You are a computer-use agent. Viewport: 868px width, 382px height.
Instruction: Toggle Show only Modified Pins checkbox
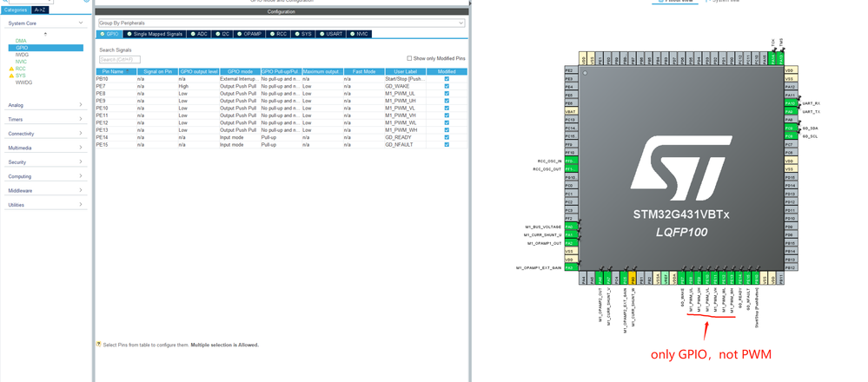pyautogui.click(x=409, y=58)
